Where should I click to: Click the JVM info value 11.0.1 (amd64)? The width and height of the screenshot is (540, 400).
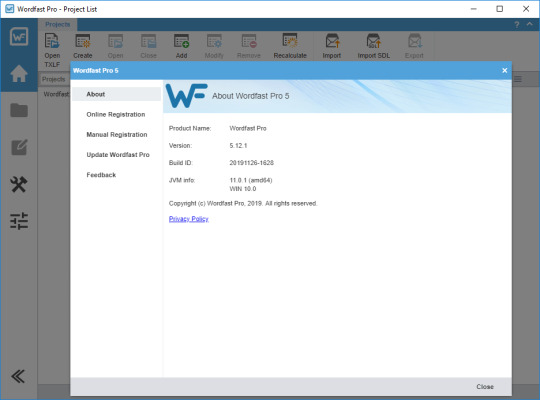coord(251,180)
